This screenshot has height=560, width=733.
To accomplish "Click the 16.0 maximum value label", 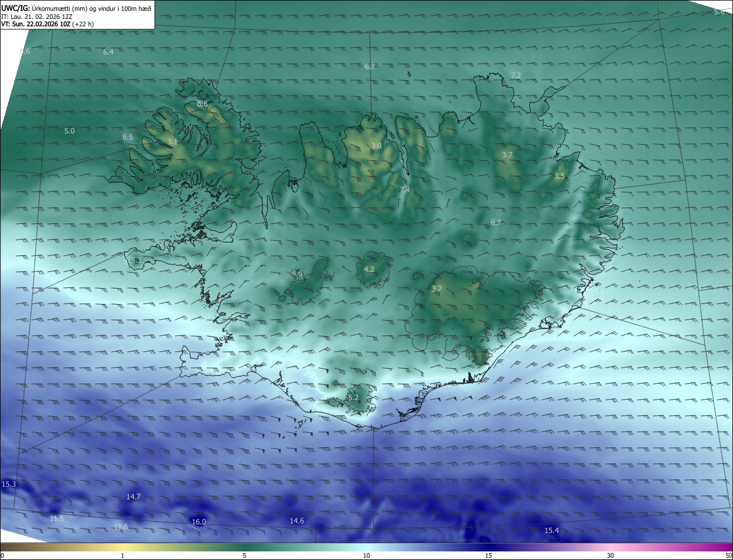I will pyautogui.click(x=199, y=522).
